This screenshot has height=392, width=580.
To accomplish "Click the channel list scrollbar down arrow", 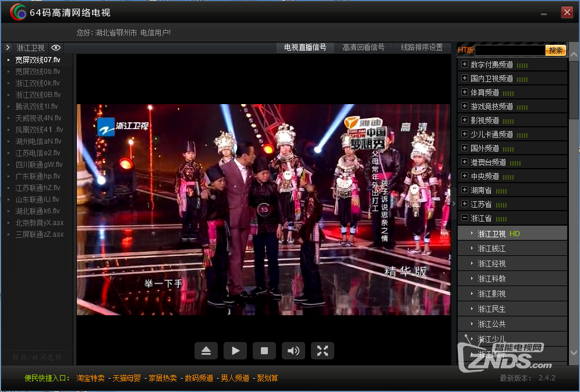I will pos(574,353).
